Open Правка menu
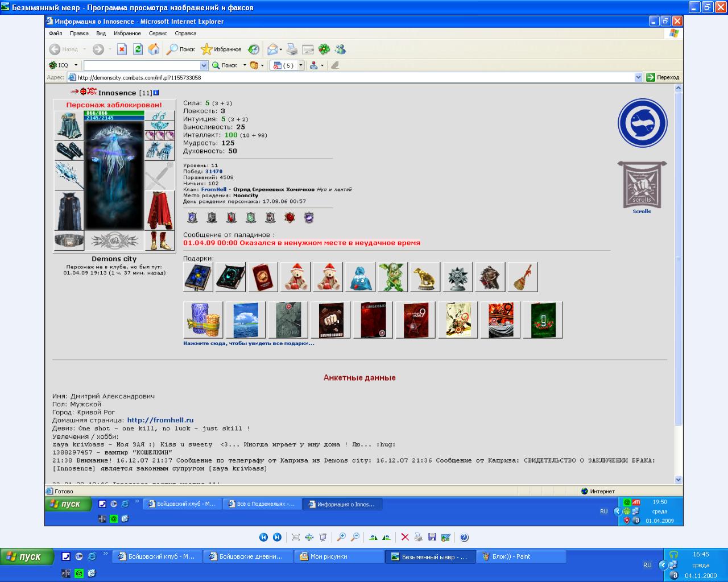Viewport: 728px width, 582px height. tap(79, 34)
